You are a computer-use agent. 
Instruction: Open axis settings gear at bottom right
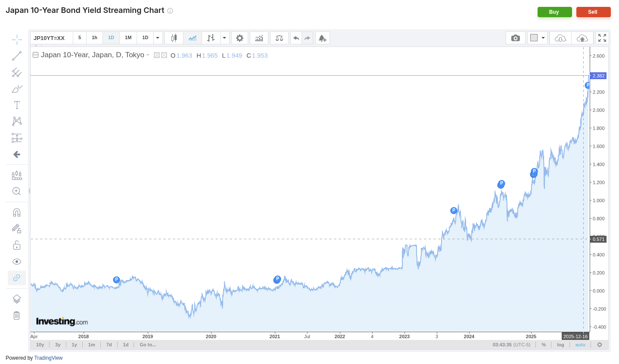pos(600,345)
